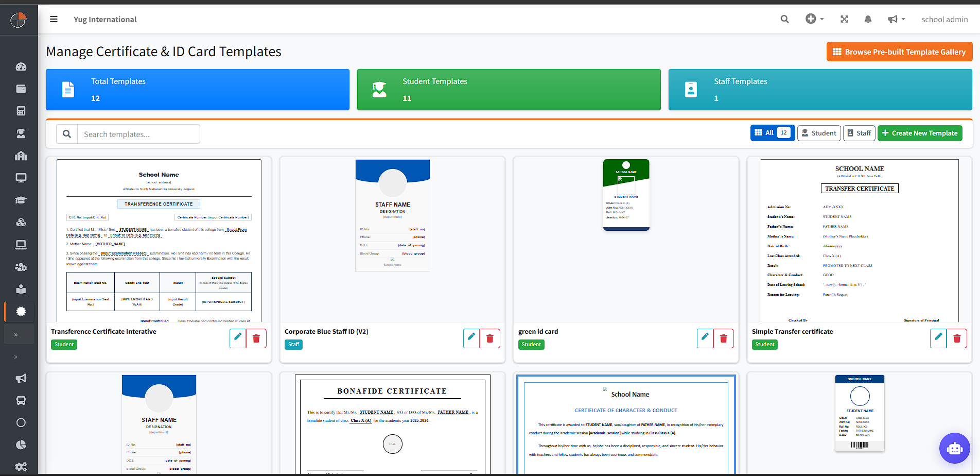980x476 pixels.
Task: Filter templates by Student
Action: [818, 133]
